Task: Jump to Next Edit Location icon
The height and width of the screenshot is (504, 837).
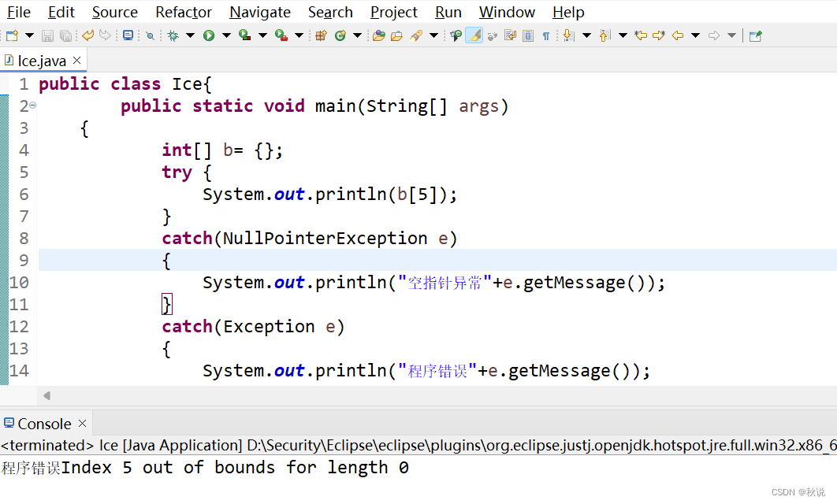Action: 659,35
